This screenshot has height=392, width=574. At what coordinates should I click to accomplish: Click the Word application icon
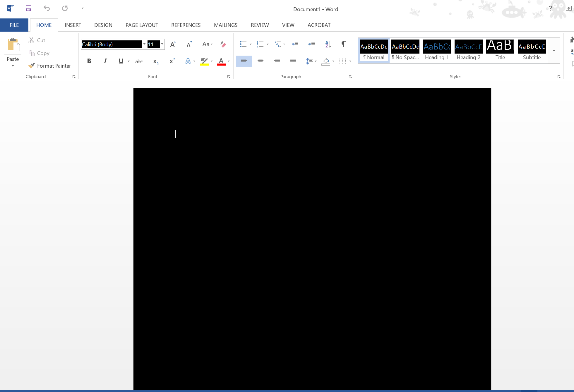click(11, 8)
